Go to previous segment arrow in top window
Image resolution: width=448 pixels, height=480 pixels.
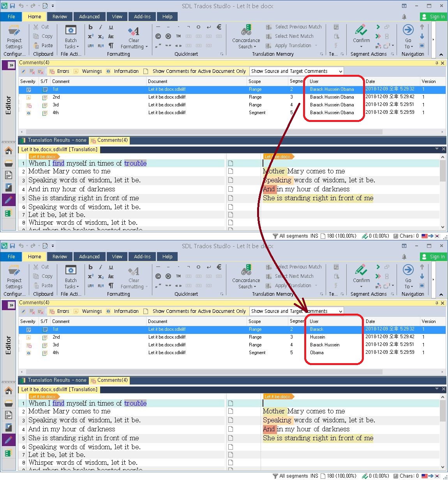[x=422, y=27]
